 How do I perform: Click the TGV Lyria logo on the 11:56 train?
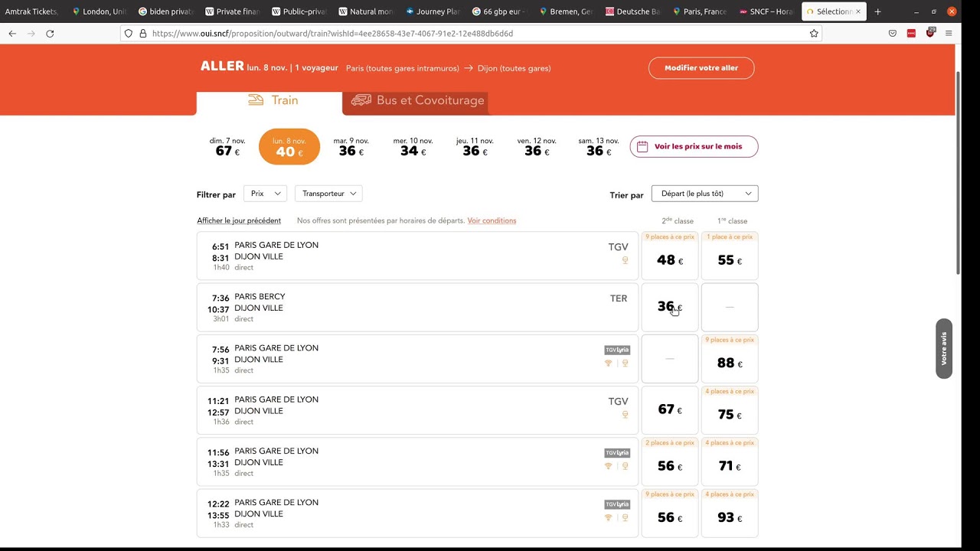[617, 453]
